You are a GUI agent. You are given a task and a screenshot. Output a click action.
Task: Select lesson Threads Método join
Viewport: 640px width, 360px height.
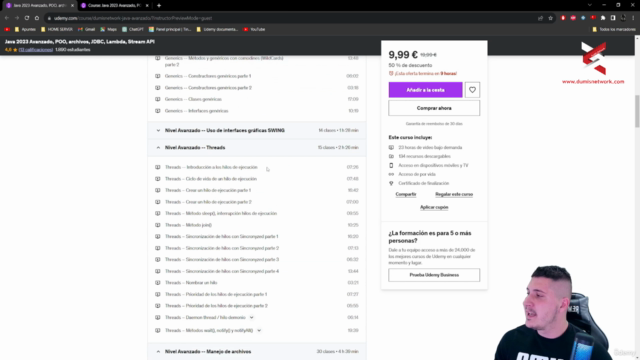pos(188,225)
